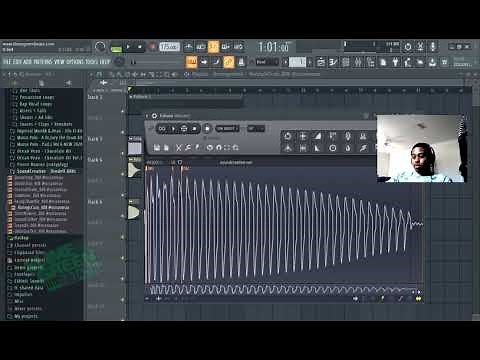Mute Track 1 with its green dot

(x=123, y=111)
